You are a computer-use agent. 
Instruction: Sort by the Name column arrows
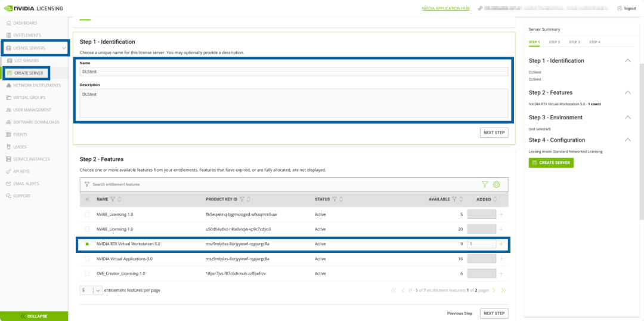click(119, 199)
